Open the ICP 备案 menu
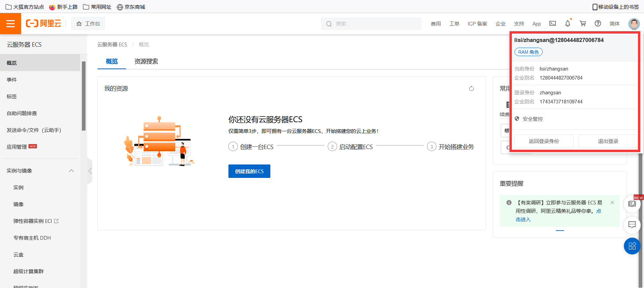Viewport: 644px width, 288px height. (x=477, y=24)
